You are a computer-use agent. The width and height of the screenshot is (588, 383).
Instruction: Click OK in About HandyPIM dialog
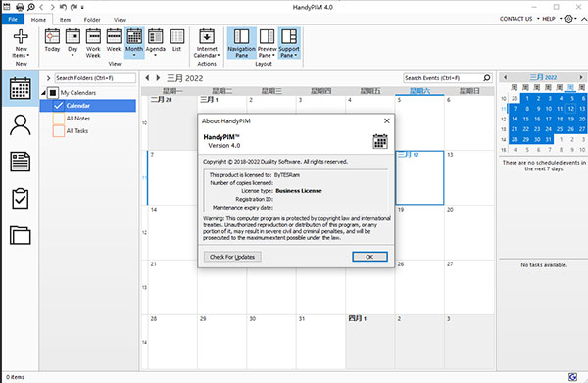[369, 257]
